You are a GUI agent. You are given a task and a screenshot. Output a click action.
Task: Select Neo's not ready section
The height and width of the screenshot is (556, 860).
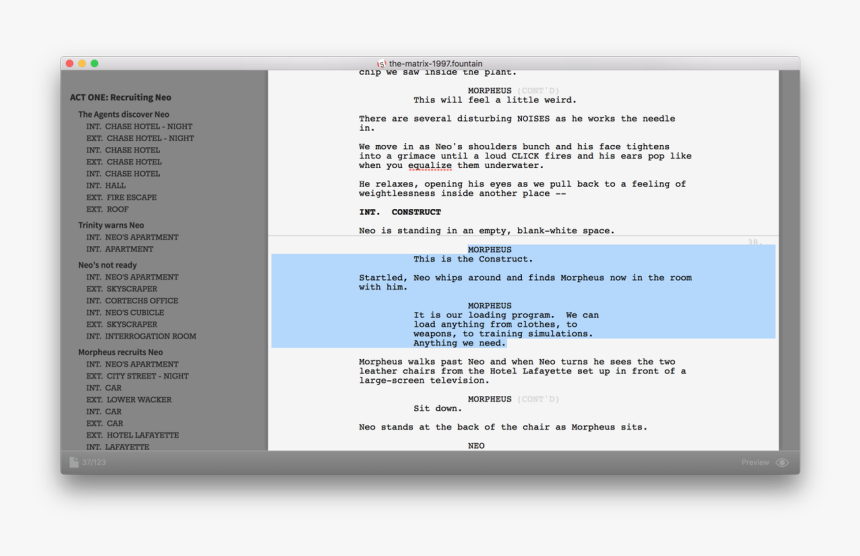108,265
